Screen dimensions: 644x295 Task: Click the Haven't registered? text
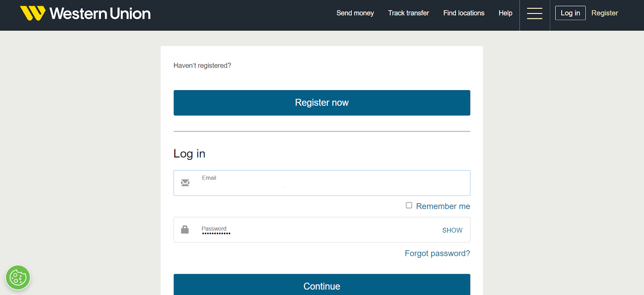click(x=202, y=65)
